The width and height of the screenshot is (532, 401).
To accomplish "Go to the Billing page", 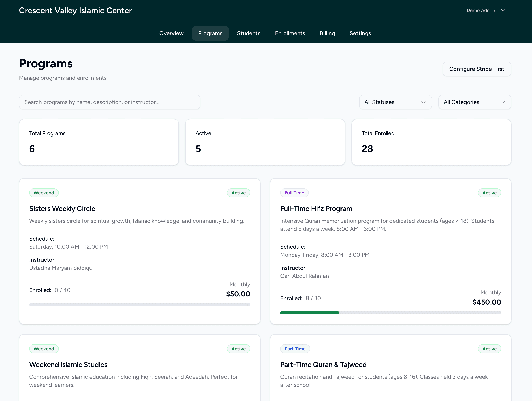I will [x=327, y=33].
